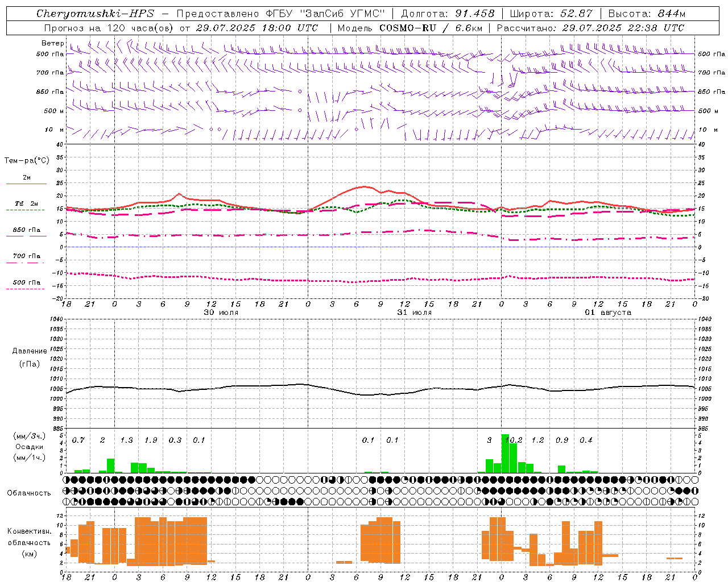Click the 'Осадки' precipitation panel label
This screenshot has width=728, height=582.
[30, 447]
